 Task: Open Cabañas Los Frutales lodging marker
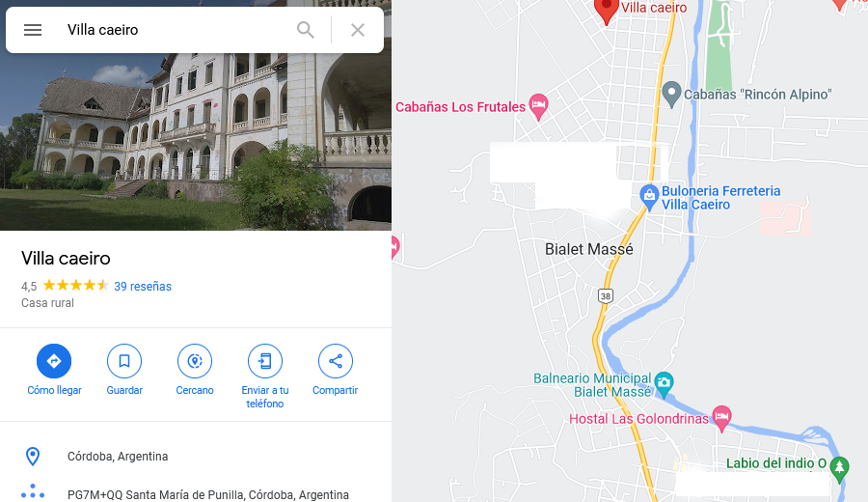point(538,106)
